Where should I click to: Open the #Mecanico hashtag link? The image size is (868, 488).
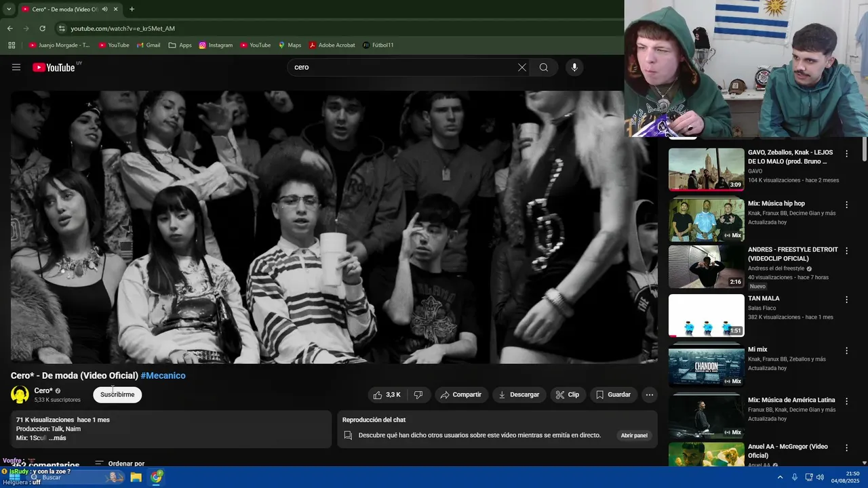(163, 375)
